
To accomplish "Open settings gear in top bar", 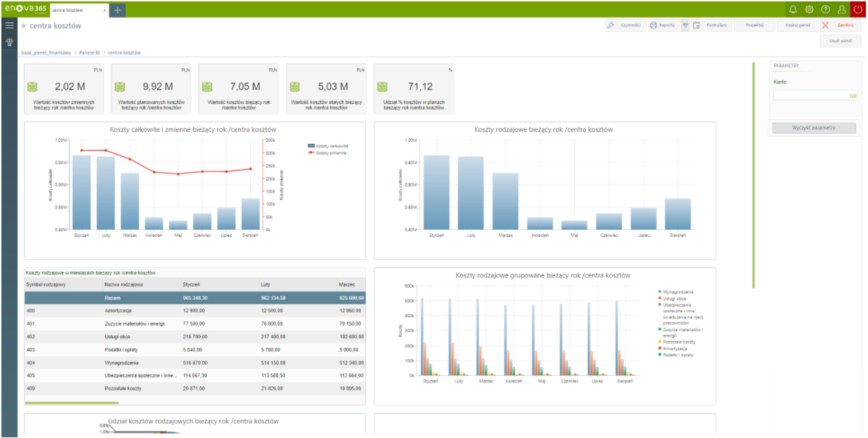I will (x=809, y=9).
